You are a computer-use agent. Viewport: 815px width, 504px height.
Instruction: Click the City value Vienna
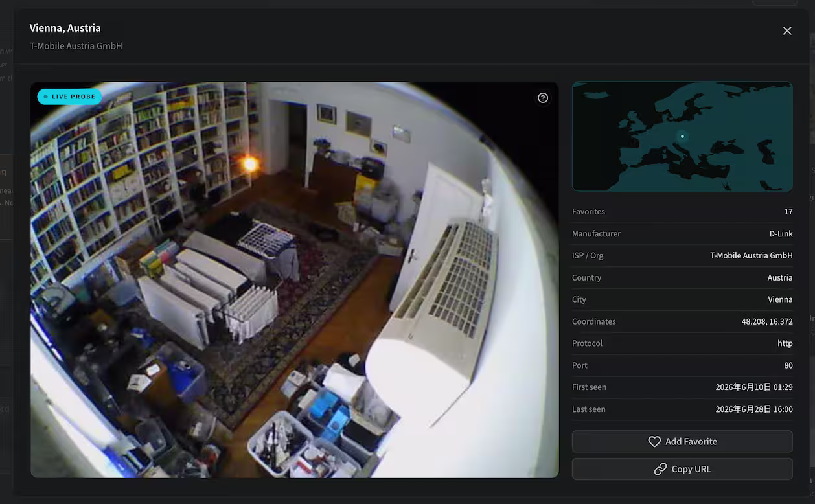point(780,299)
